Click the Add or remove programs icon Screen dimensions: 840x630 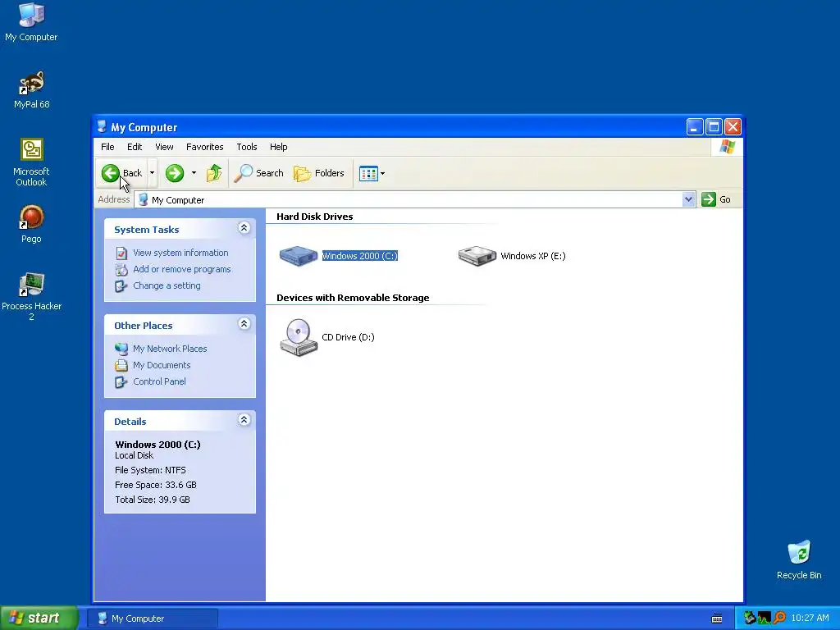coord(121,269)
